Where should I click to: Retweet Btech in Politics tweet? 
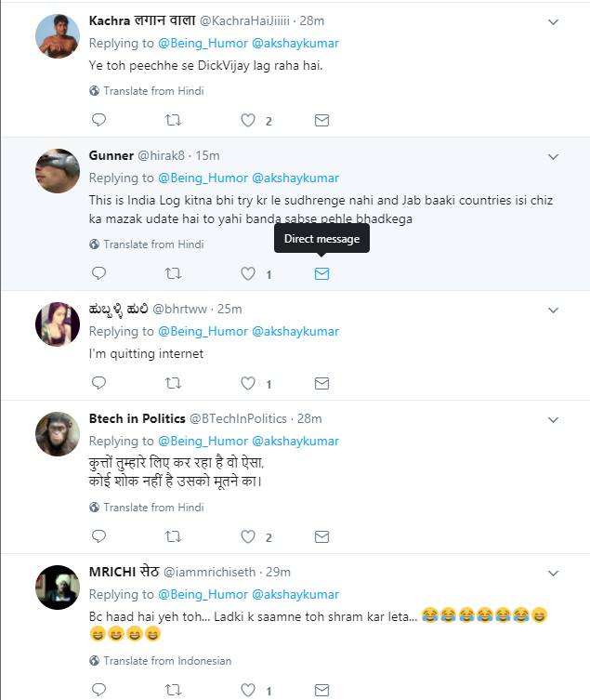(173, 536)
